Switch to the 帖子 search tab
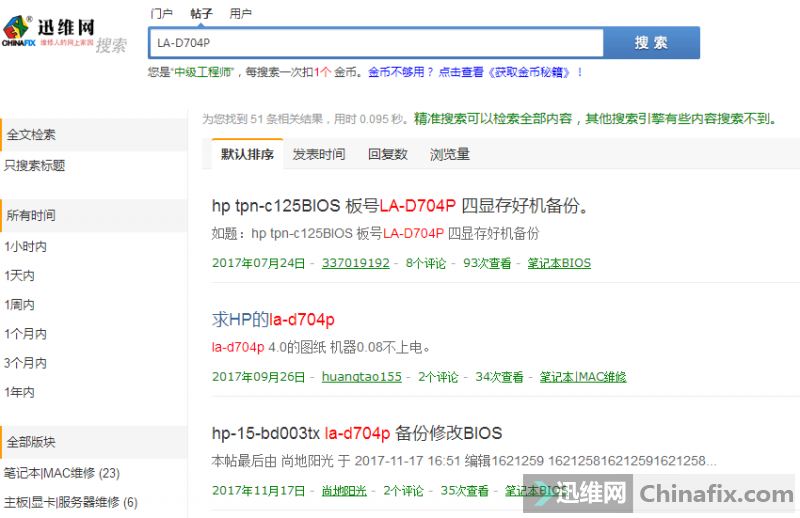Screen dimensions: 800x518 tap(201, 13)
